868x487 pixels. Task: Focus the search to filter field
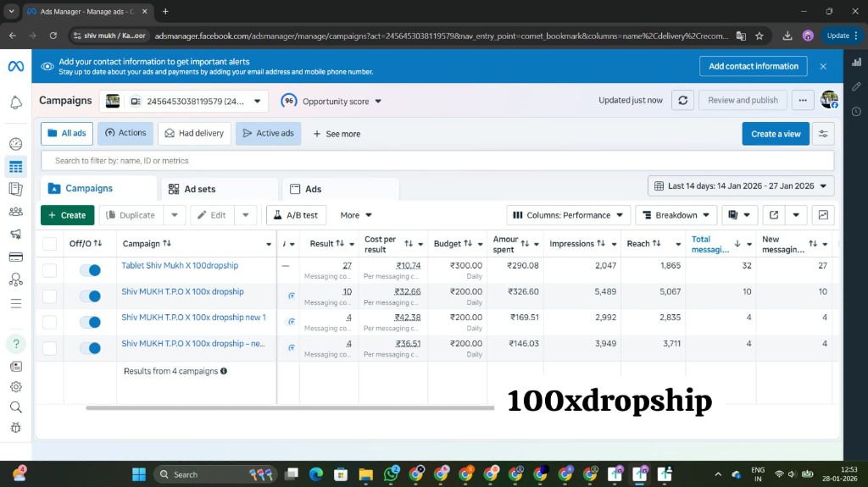[437, 160]
